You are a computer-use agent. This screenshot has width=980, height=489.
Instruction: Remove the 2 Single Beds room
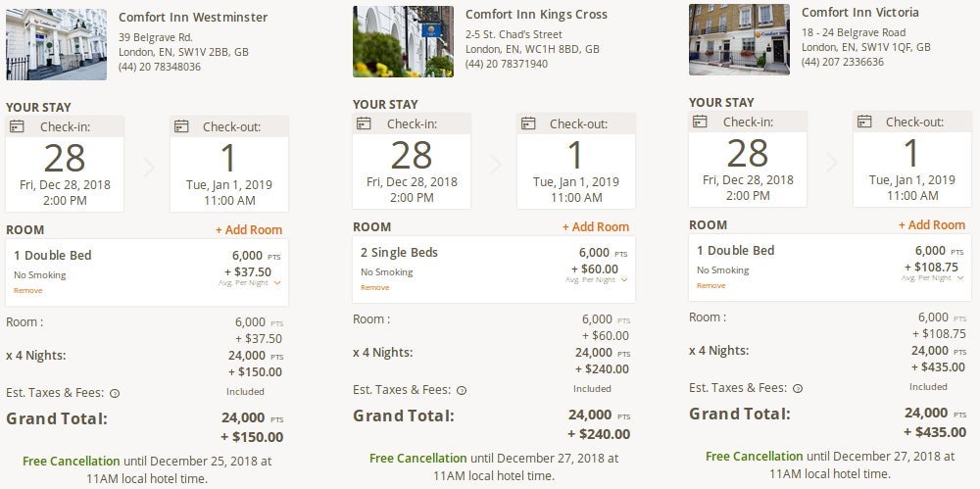pyautogui.click(x=374, y=287)
